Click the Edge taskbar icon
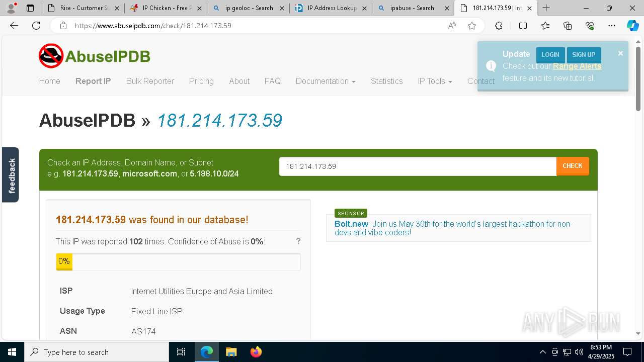 (x=207, y=352)
